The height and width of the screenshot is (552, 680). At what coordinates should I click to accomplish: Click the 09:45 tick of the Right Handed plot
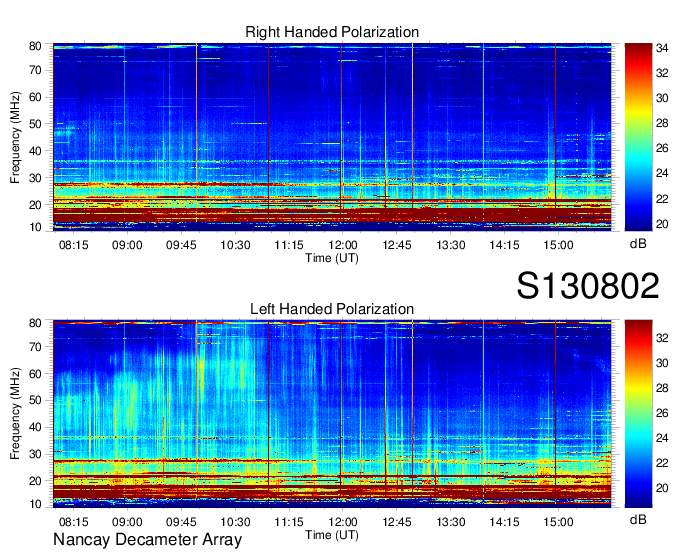181,245
